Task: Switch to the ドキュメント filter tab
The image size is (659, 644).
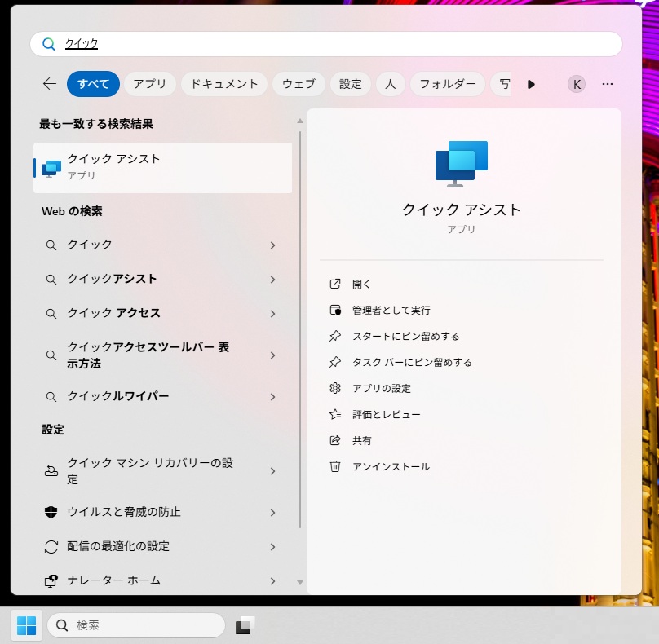Action: click(224, 84)
